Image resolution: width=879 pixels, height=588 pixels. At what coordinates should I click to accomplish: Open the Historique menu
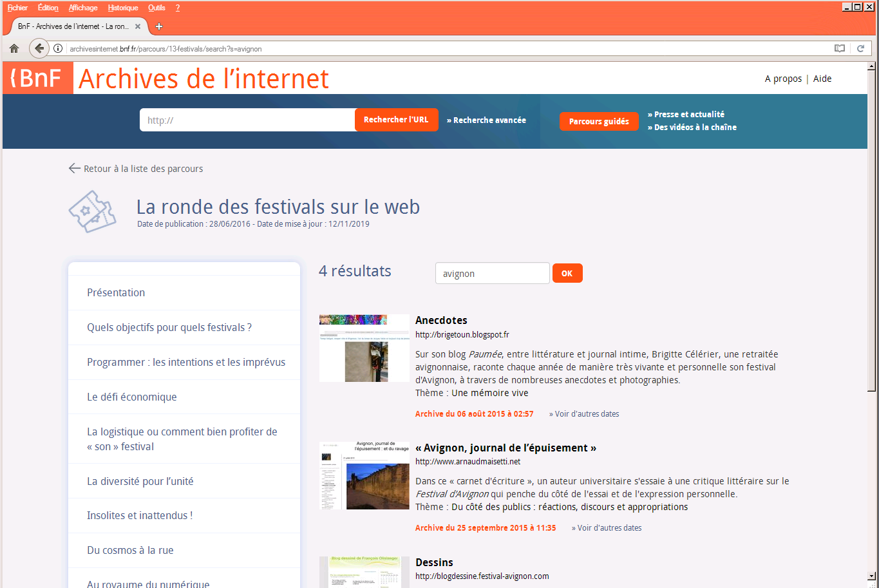pos(123,8)
